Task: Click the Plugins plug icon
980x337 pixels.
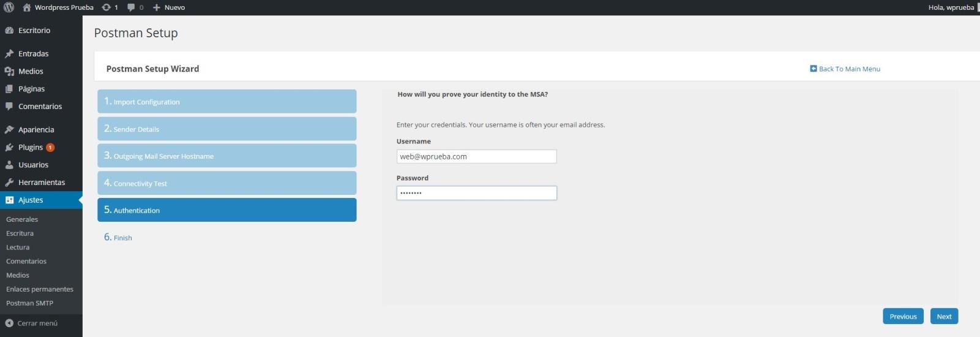Action: pyautogui.click(x=9, y=147)
